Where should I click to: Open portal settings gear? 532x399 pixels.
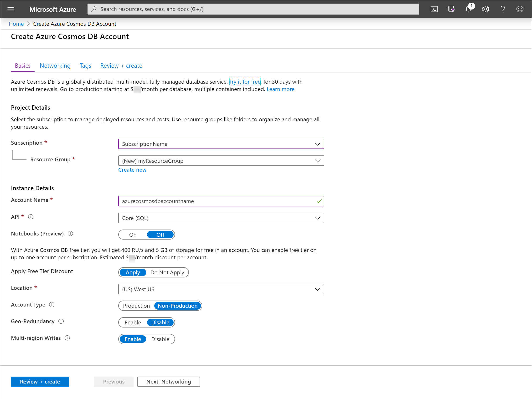tap(485, 9)
